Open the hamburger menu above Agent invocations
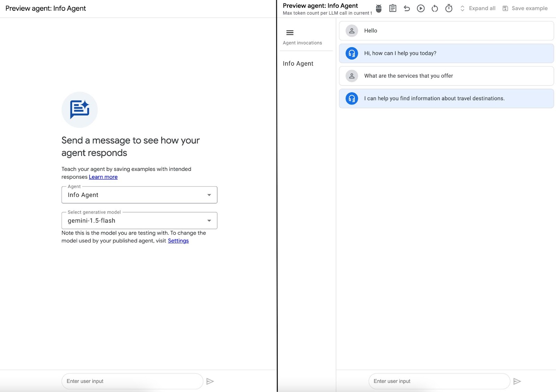The height and width of the screenshot is (392, 556). 289,33
